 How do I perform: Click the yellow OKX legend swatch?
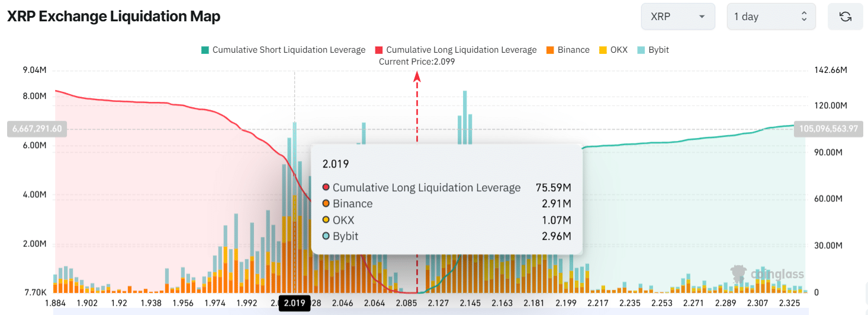tap(603, 50)
